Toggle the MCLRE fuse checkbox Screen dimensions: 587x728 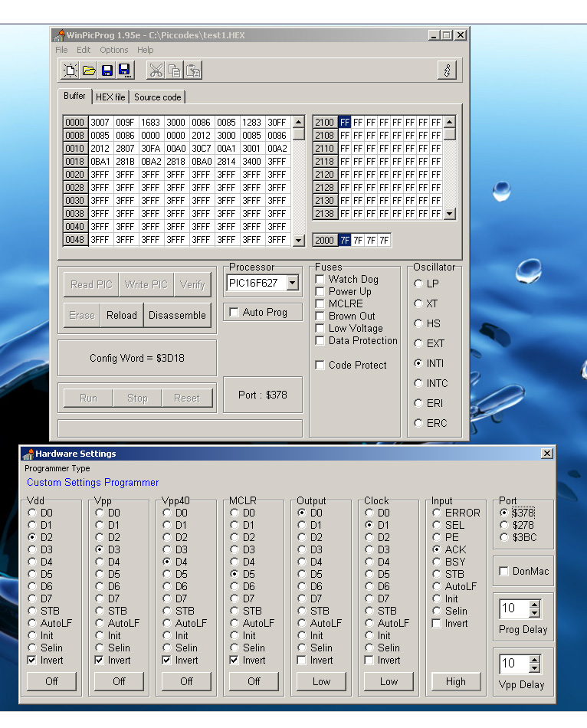point(339,303)
